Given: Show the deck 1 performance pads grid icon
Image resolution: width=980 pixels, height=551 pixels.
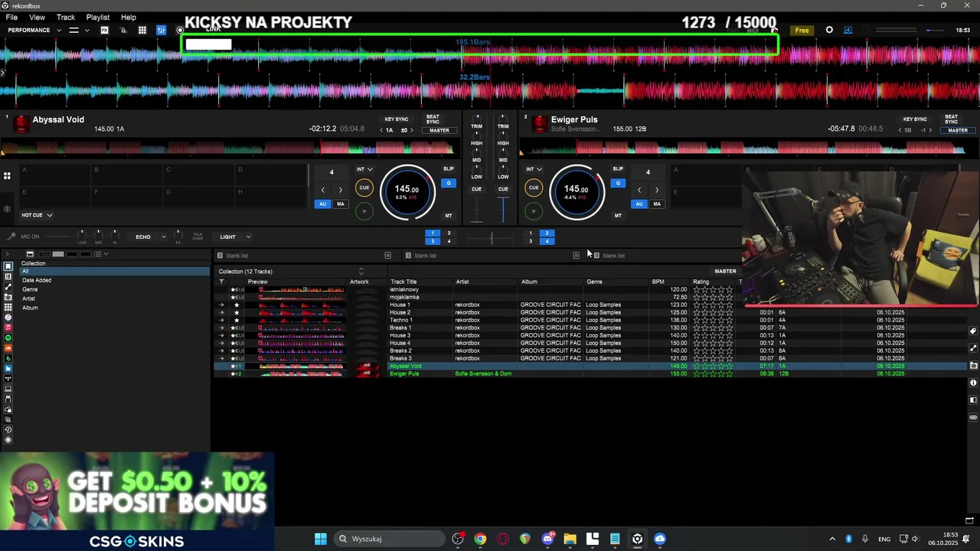Looking at the screenshot, I should tap(7, 176).
